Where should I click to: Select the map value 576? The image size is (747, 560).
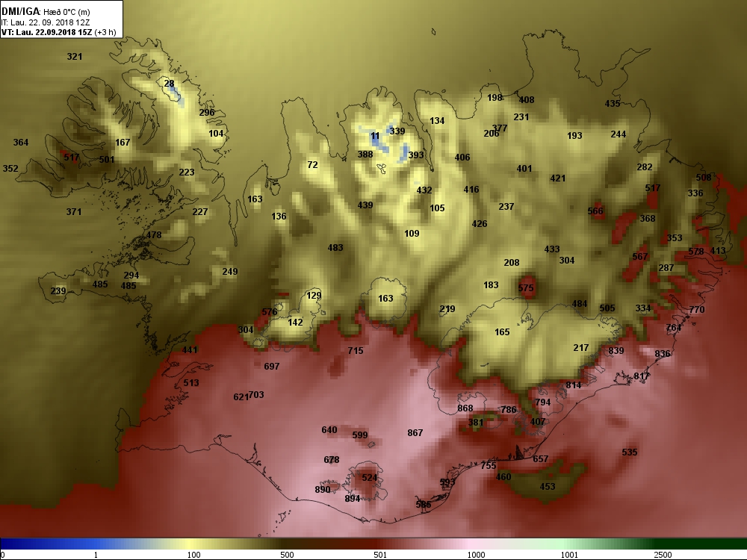tap(270, 312)
